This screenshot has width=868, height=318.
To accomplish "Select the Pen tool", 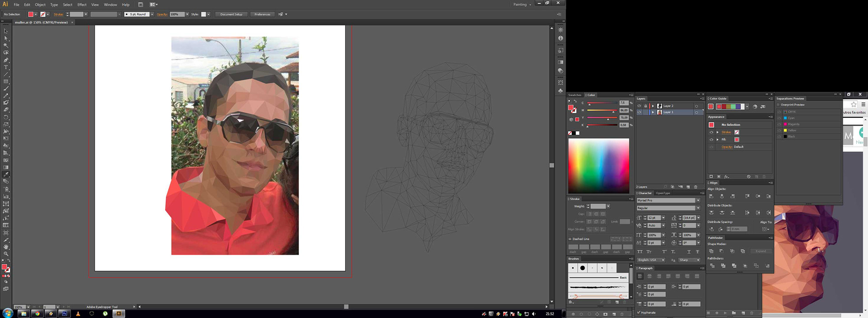I will pos(6,60).
